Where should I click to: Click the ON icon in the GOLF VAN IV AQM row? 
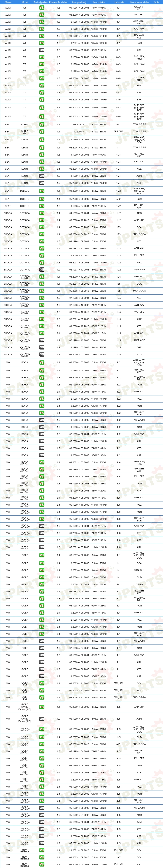[x=42, y=719]
